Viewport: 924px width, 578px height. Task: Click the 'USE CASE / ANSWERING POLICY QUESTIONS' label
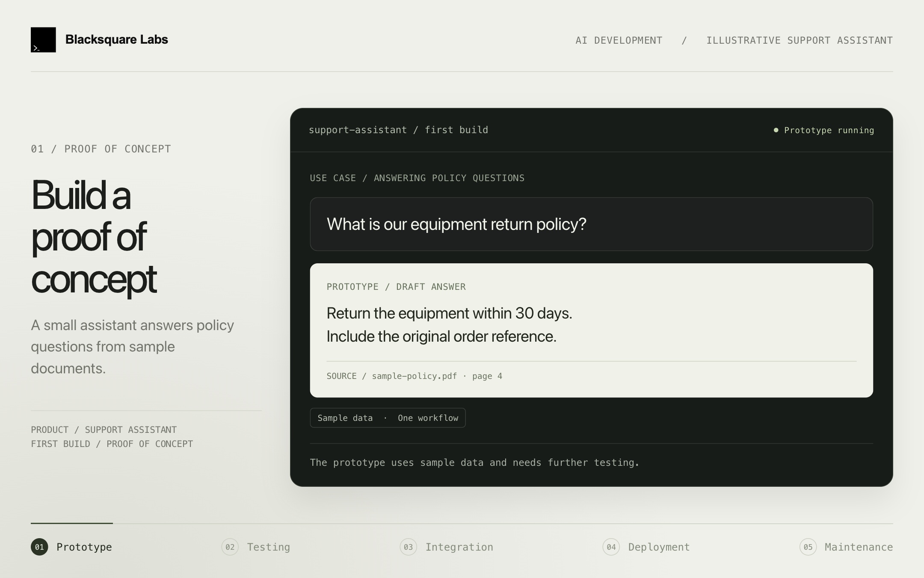point(417,178)
